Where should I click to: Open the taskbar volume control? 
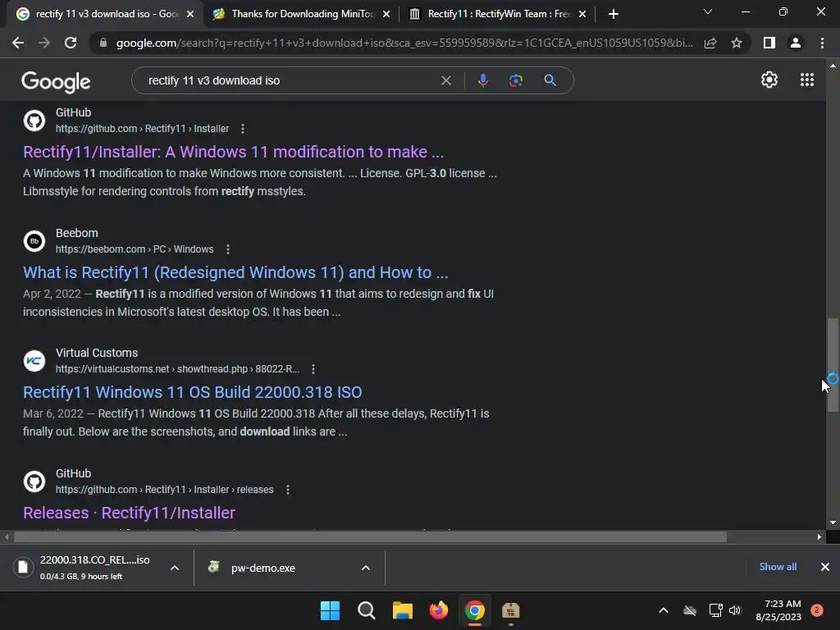pyautogui.click(x=735, y=610)
